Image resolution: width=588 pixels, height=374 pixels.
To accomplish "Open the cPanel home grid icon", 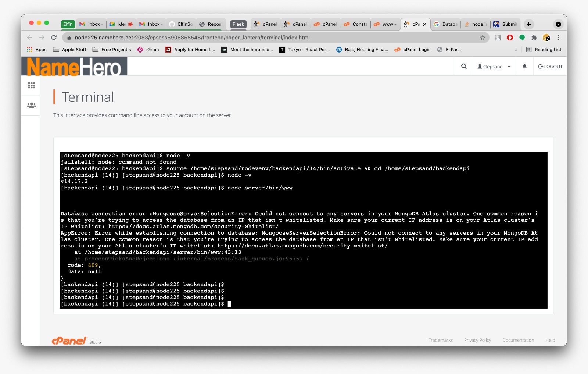I will coord(32,85).
